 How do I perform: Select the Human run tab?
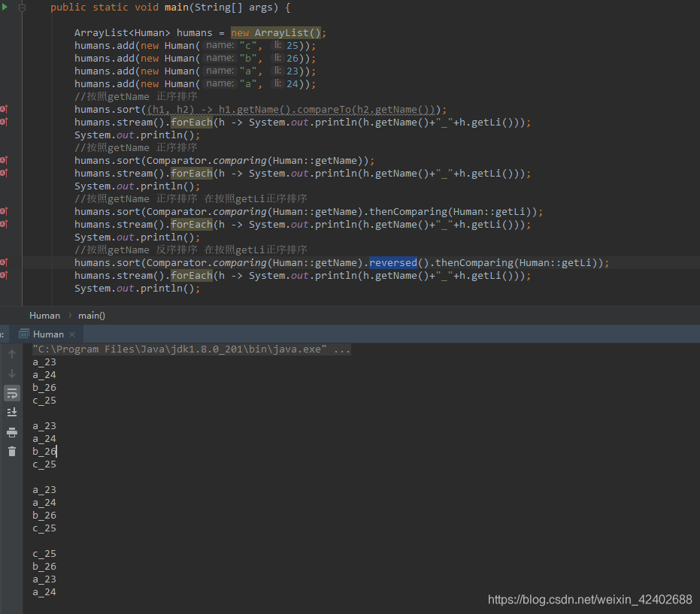(47, 334)
